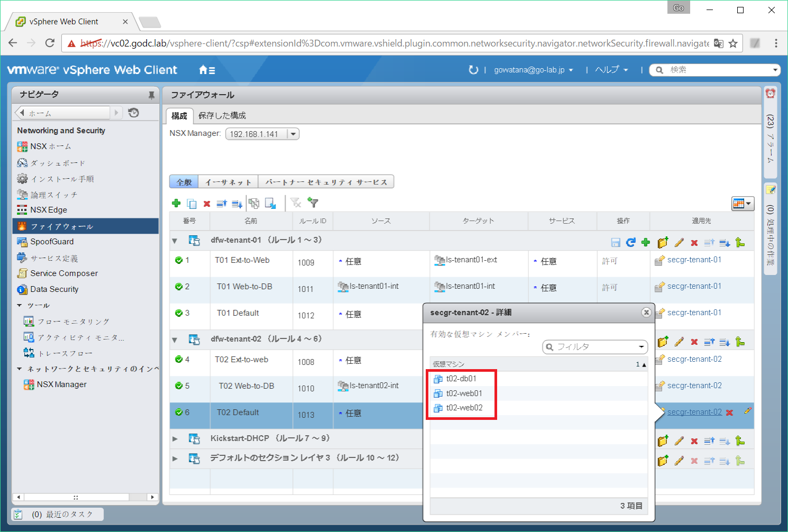788x532 pixels.
Task: Click the add filter funnel icon
Action: tap(313, 203)
